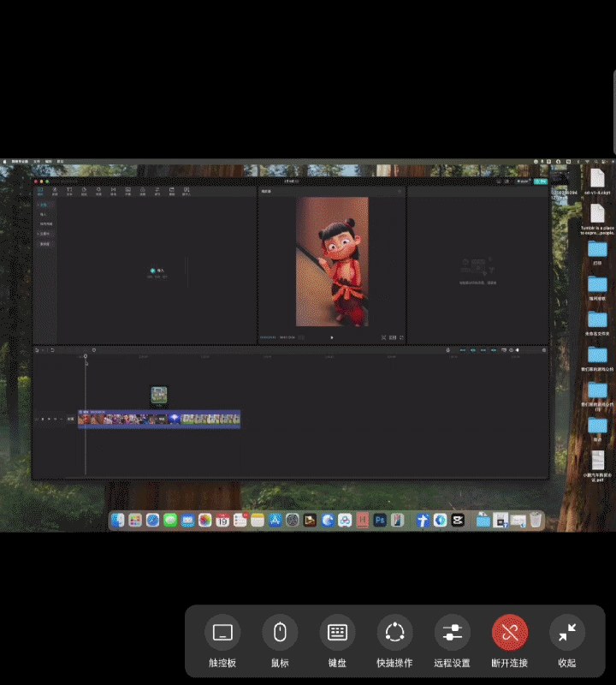Click the 导入 import button in media panel
Viewport: 616px width, 685px height.
click(157, 271)
